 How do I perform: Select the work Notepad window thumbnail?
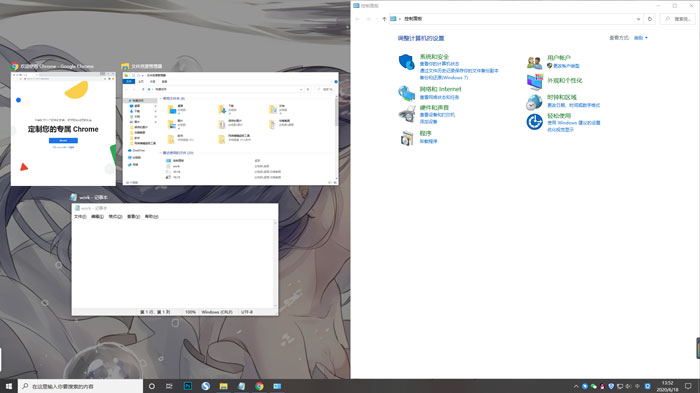coord(175,259)
